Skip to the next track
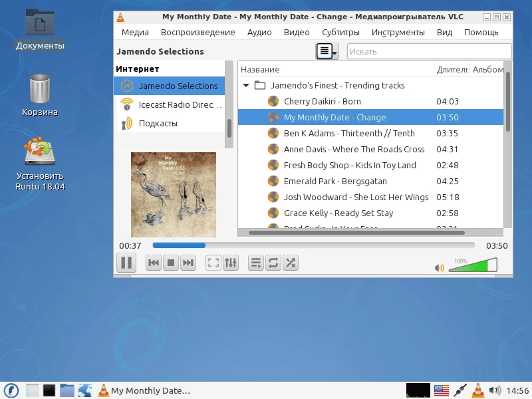 pyautogui.click(x=188, y=263)
